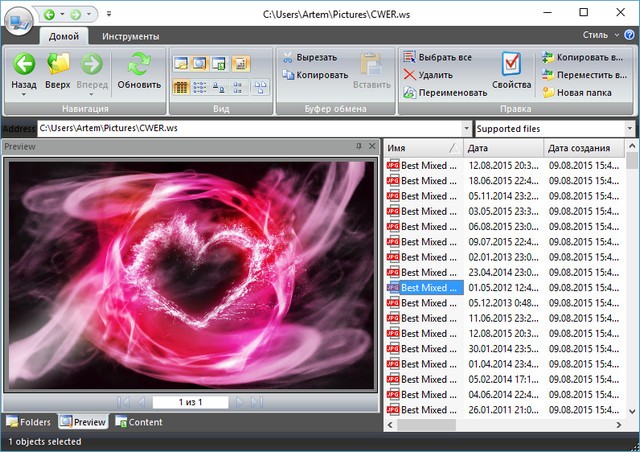This screenshot has width=640, height=452.
Task: Expand the address path dropdown
Action: coord(466,129)
